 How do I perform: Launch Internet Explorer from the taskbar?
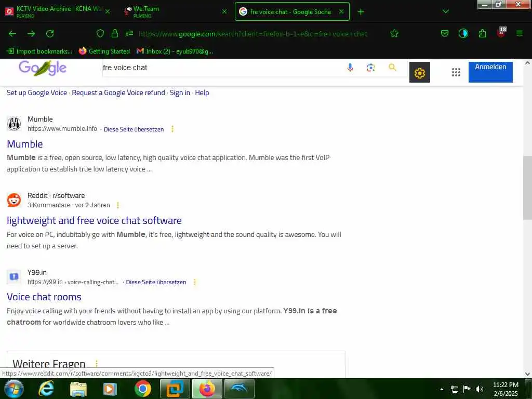pos(46,389)
